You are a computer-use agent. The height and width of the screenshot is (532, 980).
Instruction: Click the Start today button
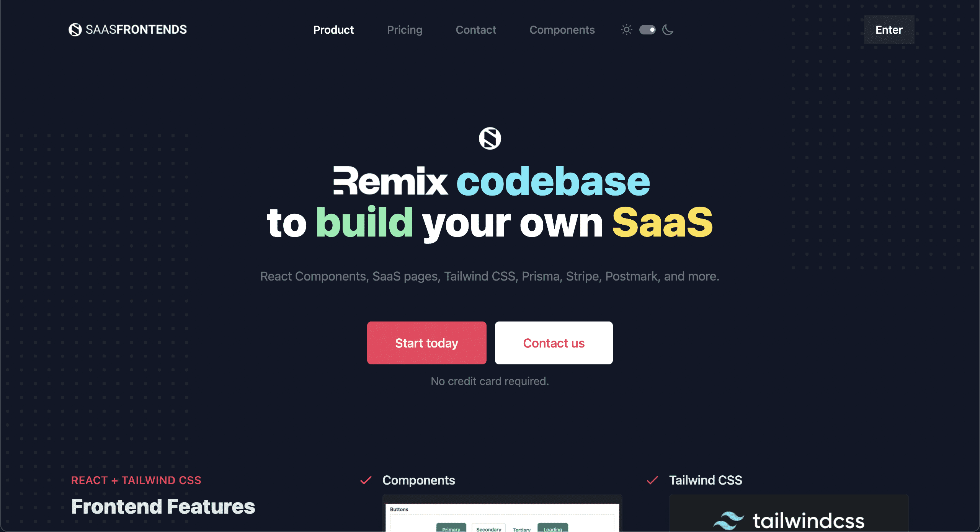point(427,343)
